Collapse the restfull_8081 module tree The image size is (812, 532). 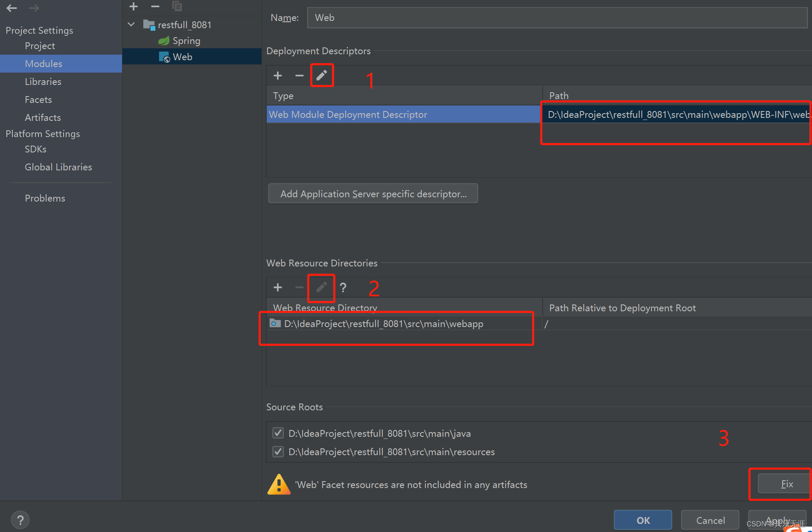(131, 24)
